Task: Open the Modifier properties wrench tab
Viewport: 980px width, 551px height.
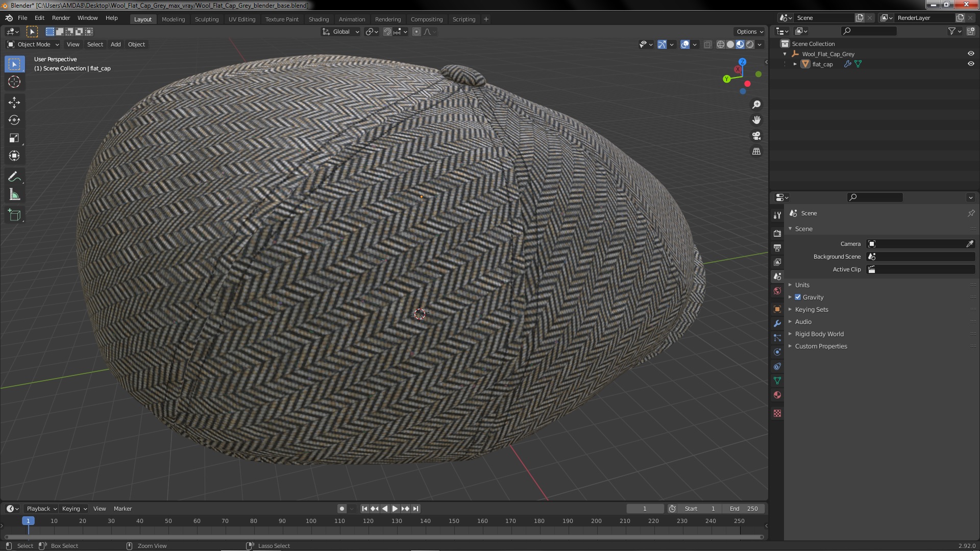Action: (777, 323)
